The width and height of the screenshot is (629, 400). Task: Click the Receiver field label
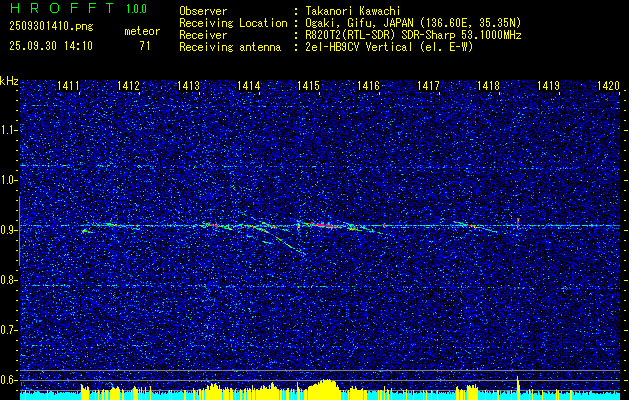tap(203, 35)
